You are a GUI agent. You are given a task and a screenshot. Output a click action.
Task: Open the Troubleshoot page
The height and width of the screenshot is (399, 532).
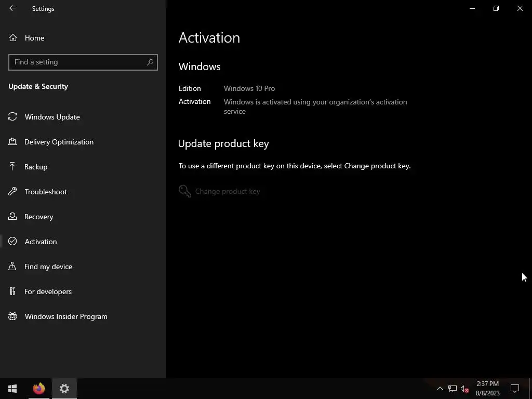83,192
